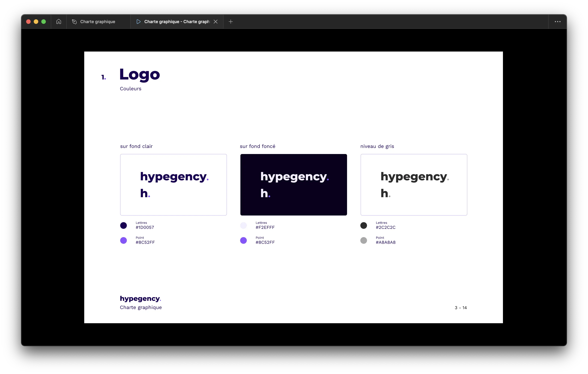Image resolution: width=588 pixels, height=374 pixels.
Task: Click the green fullscreen window button
Action: [x=44, y=22]
